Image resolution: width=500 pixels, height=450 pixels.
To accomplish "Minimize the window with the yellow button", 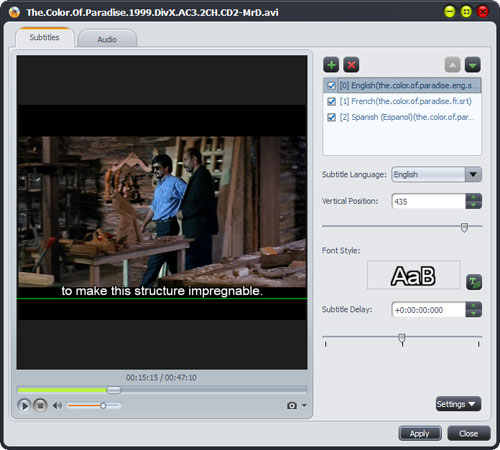I will tap(450, 12).
